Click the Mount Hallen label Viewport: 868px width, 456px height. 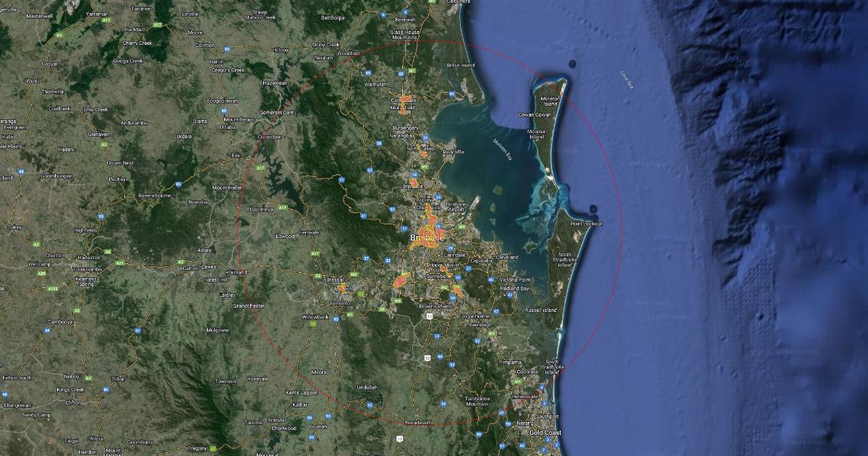point(227,187)
